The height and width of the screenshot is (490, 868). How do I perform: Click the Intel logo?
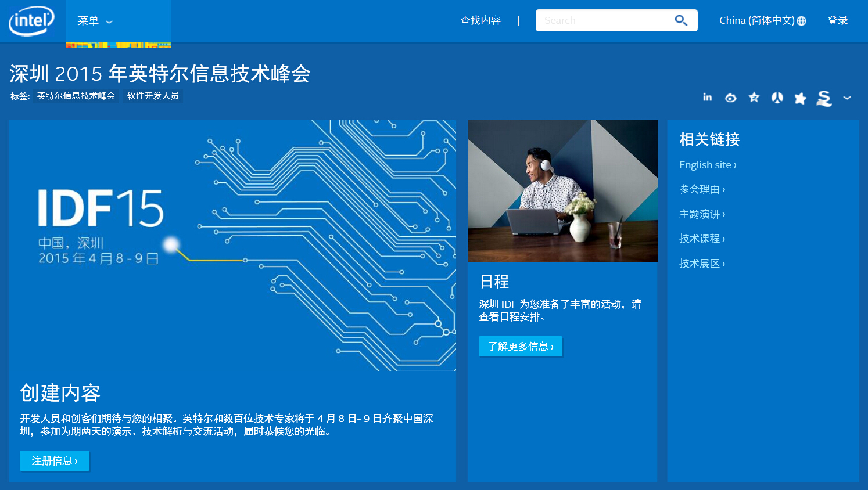pos(31,21)
